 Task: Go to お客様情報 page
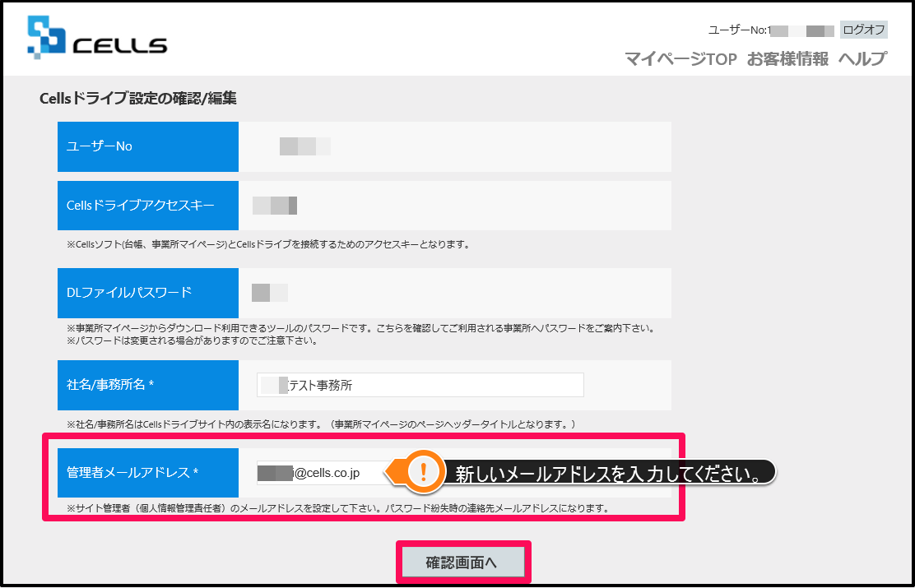[x=787, y=59]
